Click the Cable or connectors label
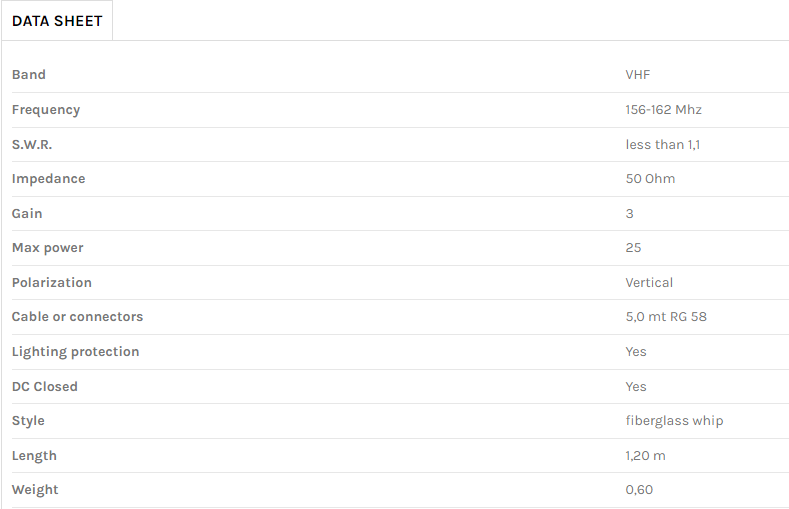Screen dimensions: 789x509 pos(77,317)
